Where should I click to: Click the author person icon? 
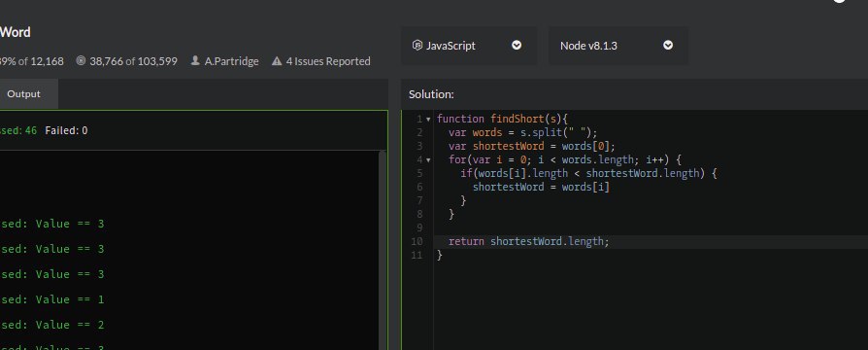pyautogui.click(x=195, y=61)
